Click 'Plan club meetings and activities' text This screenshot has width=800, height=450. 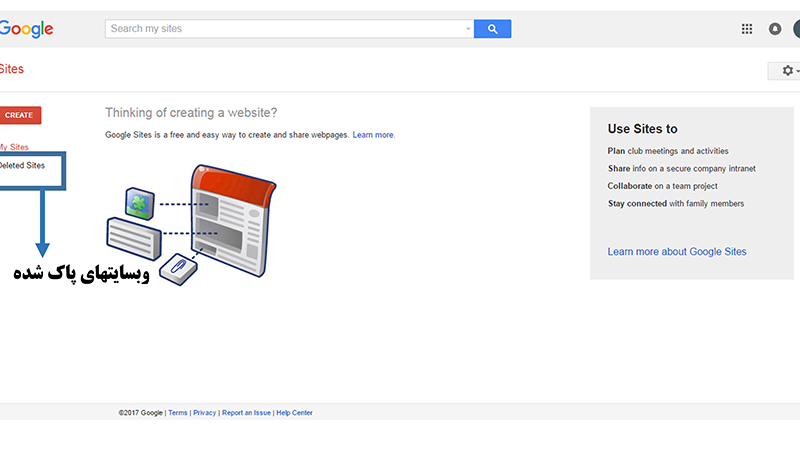(668, 151)
